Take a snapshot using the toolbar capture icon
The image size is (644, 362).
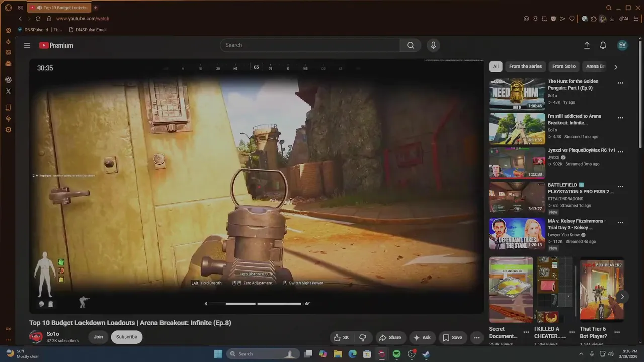coord(544,19)
